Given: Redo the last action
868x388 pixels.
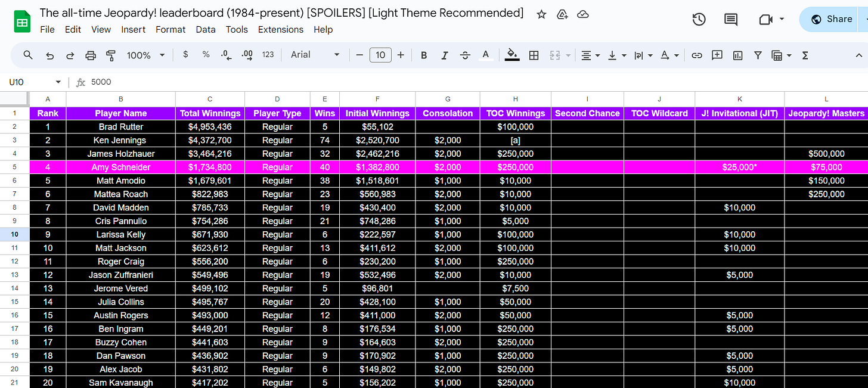Looking at the screenshot, I should 70,55.
